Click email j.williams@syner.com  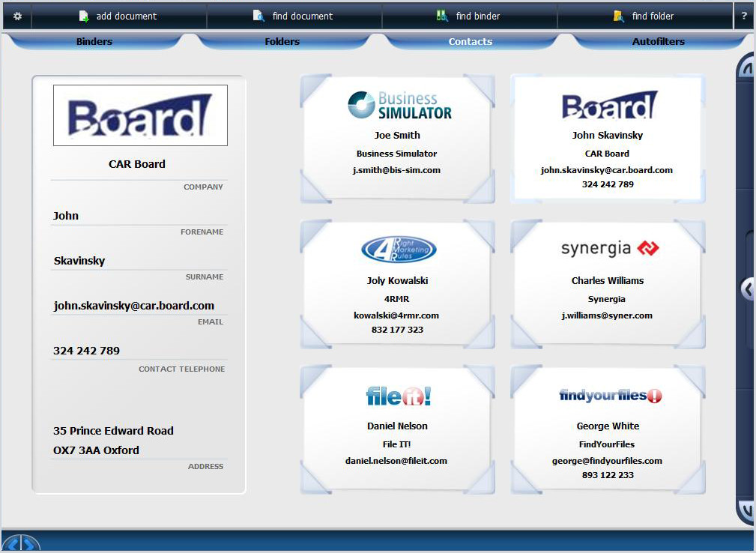click(607, 315)
